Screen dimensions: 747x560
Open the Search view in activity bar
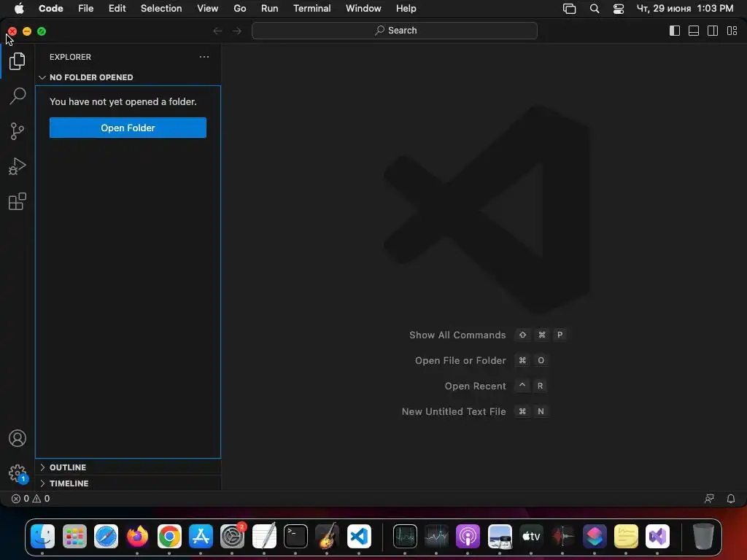pos(18,96)
